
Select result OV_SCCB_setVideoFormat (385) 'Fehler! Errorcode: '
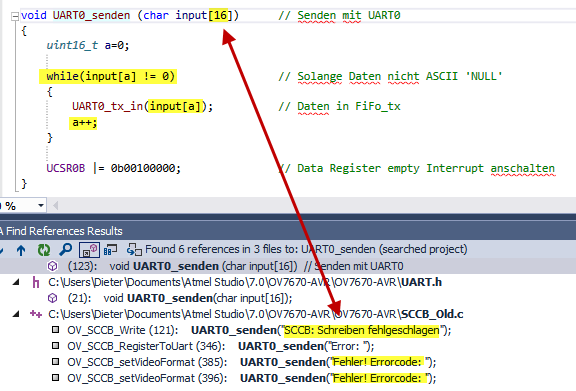click(x=252, y=362)
